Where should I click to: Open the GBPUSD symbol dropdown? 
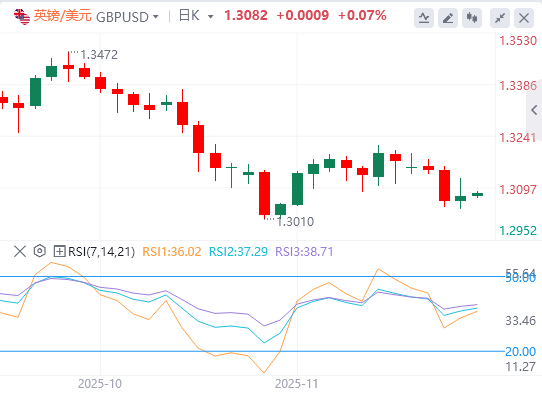(x=127, y=17)
